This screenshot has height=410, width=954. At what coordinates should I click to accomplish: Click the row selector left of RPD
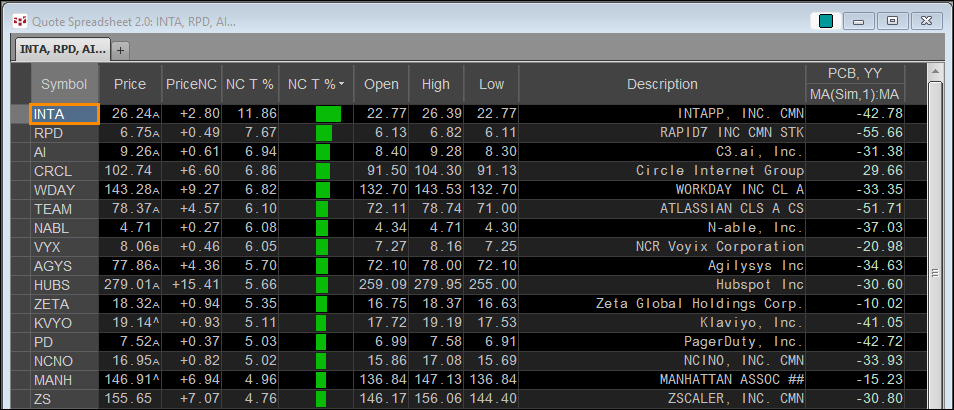point(20,133)
